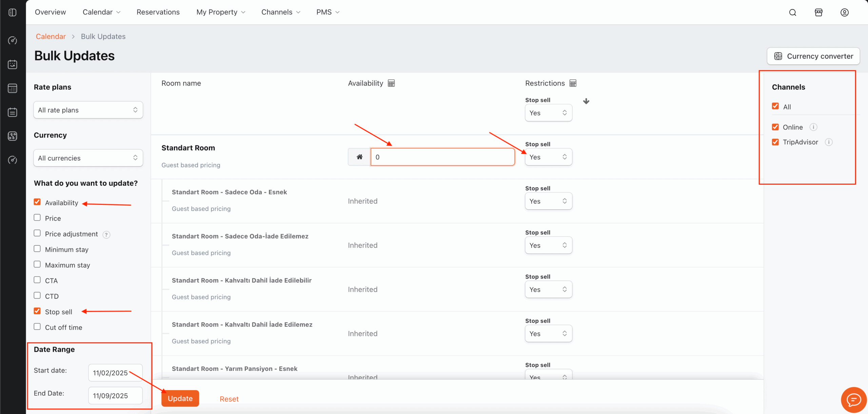
Task: Check the Minimum stay option
Action: [x=37, y=249]
